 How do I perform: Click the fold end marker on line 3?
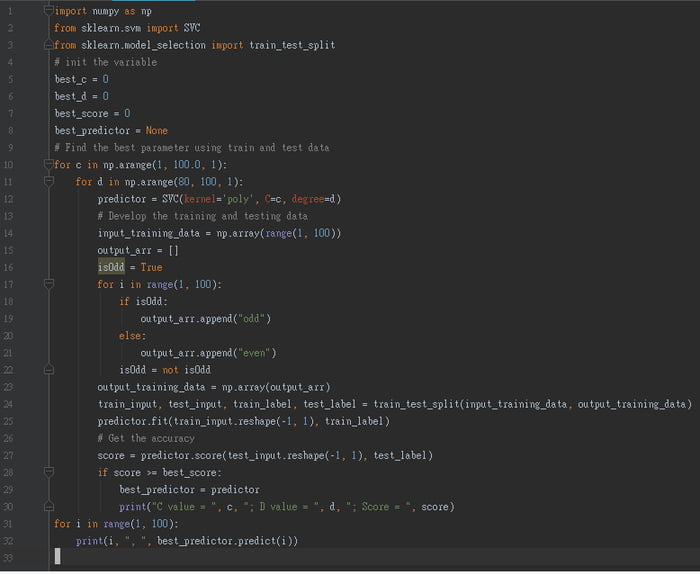click(48, 45)
